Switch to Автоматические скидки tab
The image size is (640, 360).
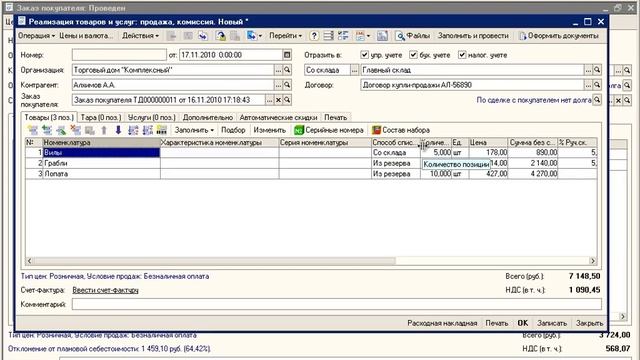(x=278, y=118)
